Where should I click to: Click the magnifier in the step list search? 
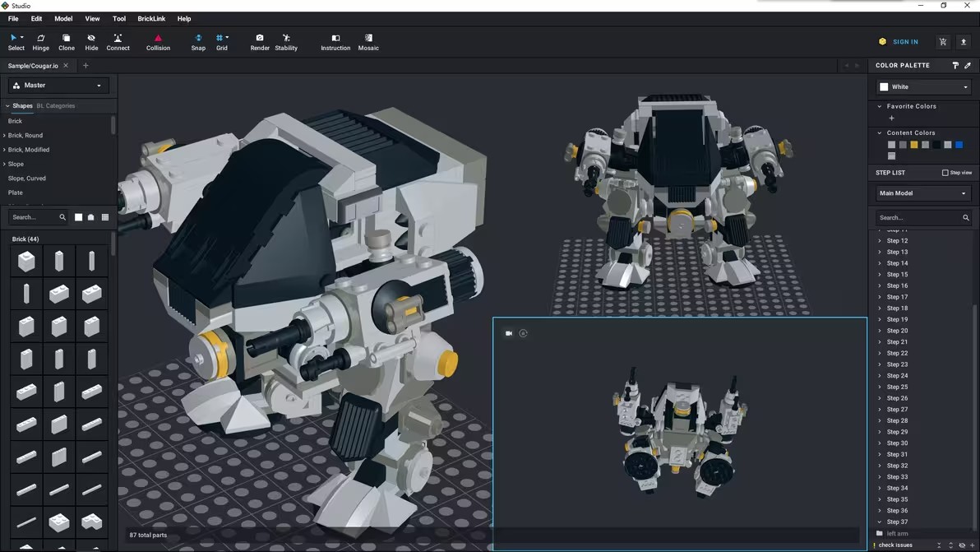(x=966, y=217)
